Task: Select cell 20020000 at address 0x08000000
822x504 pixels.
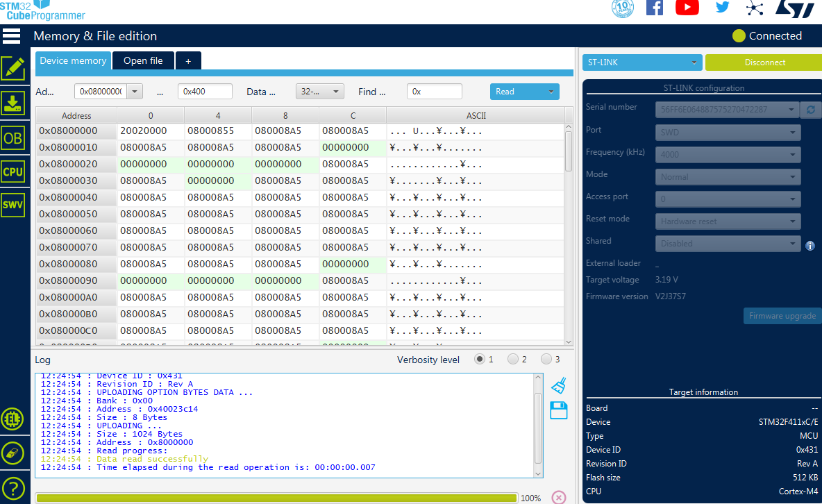Action: click(151, 131)
